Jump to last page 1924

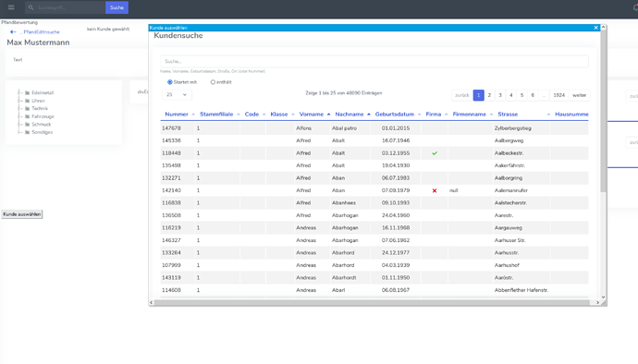click(559, 95)
